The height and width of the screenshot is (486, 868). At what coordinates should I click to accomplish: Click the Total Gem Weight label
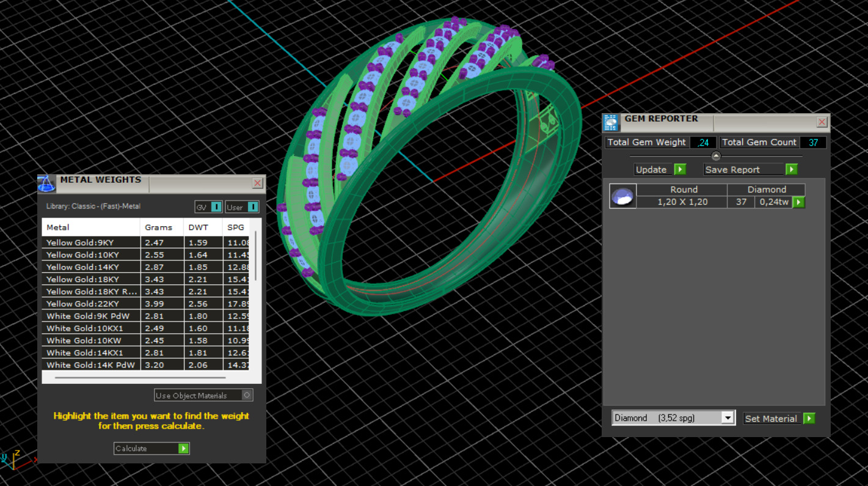[647, 142]
